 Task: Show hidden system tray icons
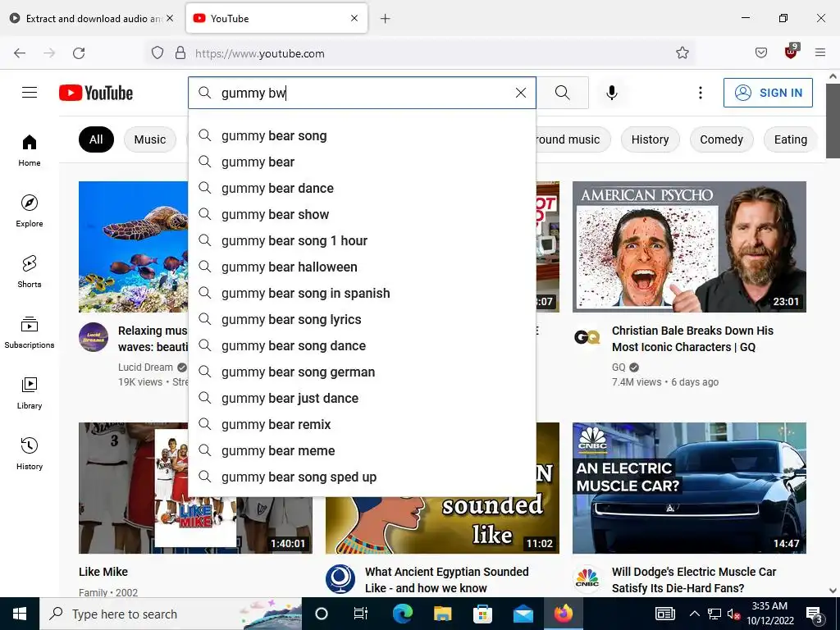[694, 614]
